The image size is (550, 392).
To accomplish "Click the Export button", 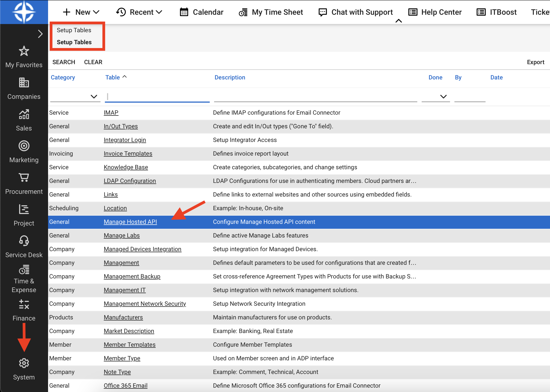I will click(535, 62).
